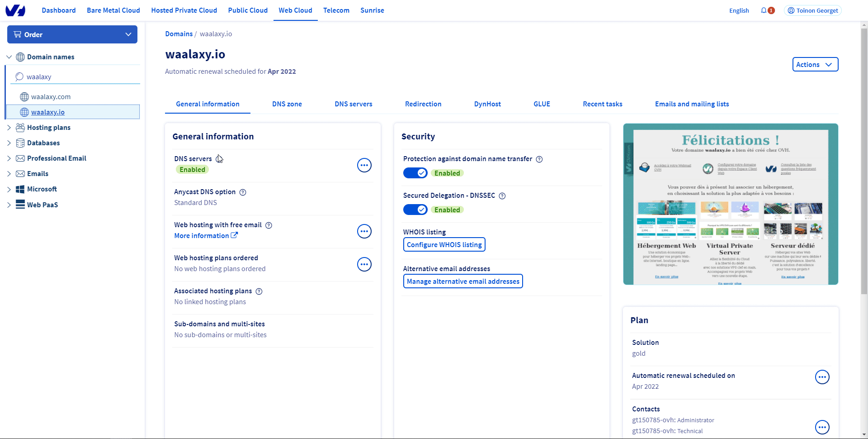Click the Domain names globe icon
Screen dimensions: 868x439
(20, 57)
